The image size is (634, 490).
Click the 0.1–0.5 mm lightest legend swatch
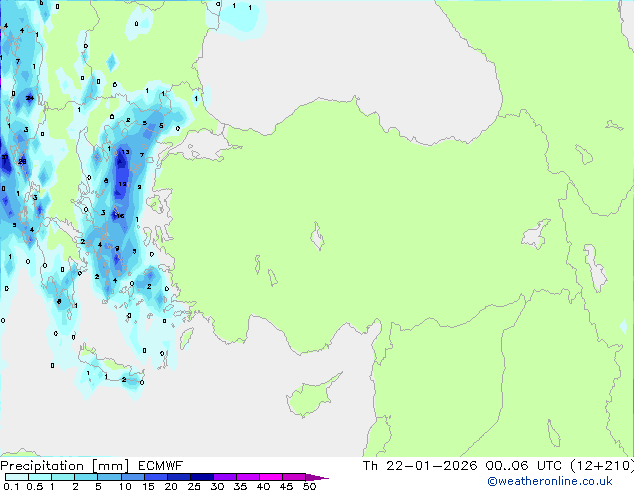(17, 477)
